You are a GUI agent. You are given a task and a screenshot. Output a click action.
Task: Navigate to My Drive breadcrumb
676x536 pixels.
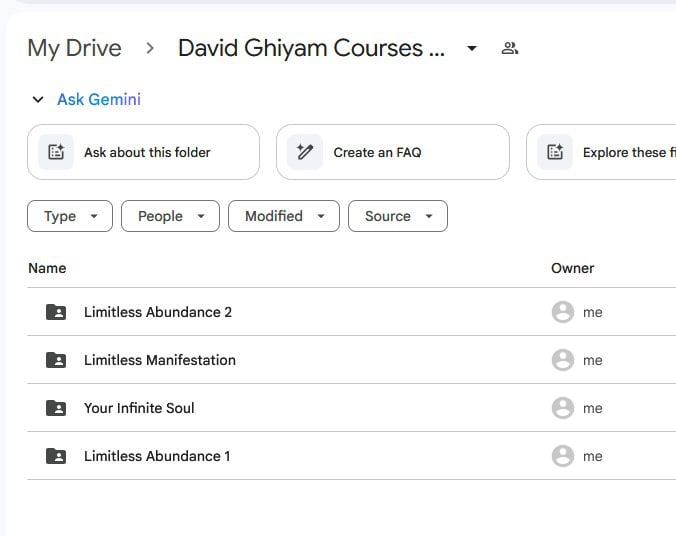[74, 48]
